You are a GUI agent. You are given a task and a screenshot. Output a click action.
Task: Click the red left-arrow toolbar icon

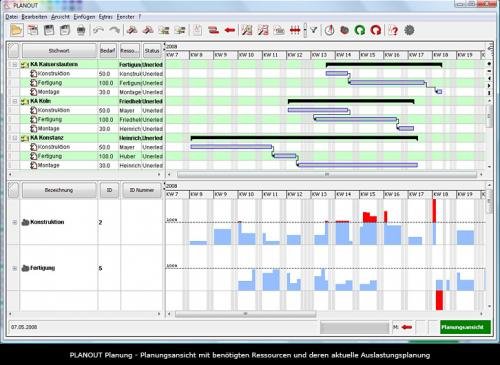point(230,31)
